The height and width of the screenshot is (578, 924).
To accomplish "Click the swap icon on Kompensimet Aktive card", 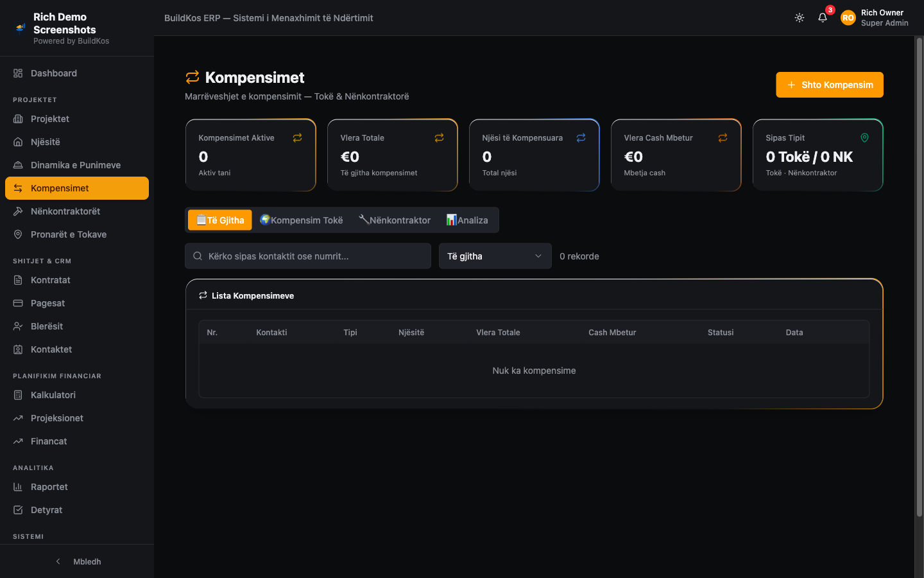I will tap(298, 137).
